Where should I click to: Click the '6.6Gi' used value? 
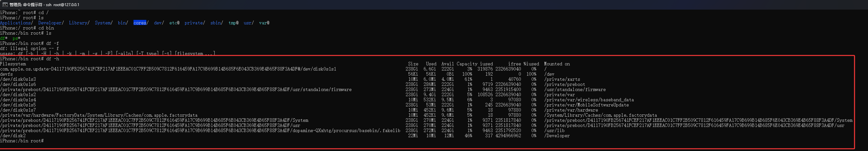(430, 69)
